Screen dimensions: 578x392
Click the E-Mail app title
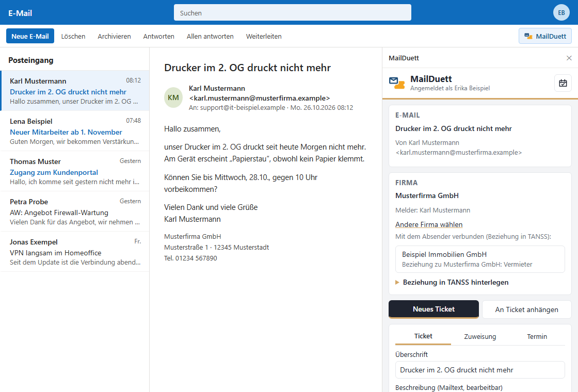pos(20,13)
